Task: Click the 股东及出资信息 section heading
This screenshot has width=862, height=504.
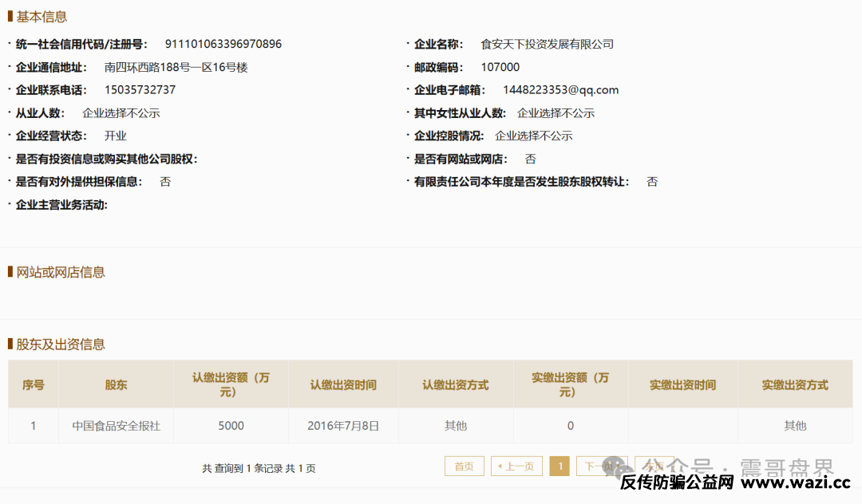Action: point(61,345)
